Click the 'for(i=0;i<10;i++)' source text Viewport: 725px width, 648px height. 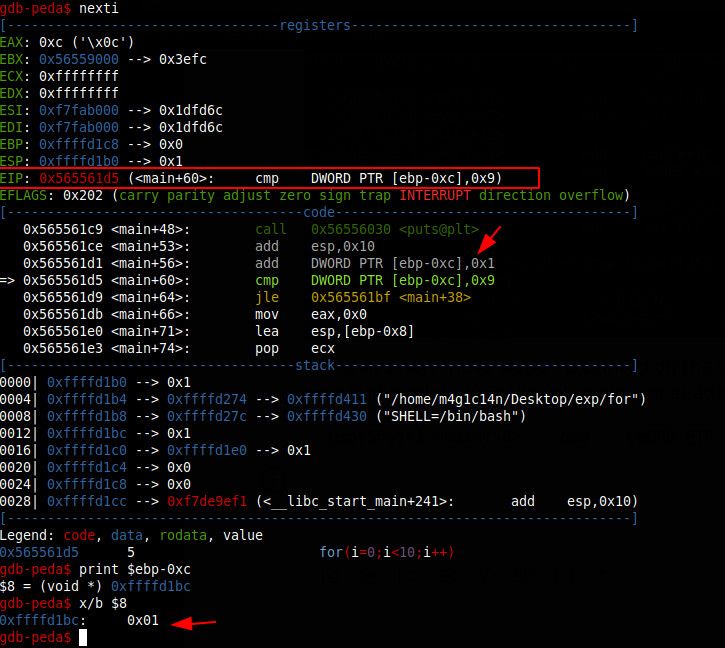tap(387, 552)
